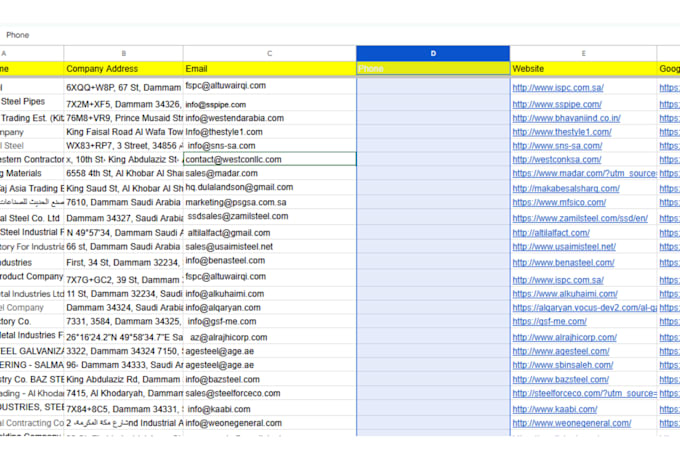The height and width of the screenshot is (459, 680).
Task: Open the https://www.alkuhaimi.com/ link
Action: 565,294
